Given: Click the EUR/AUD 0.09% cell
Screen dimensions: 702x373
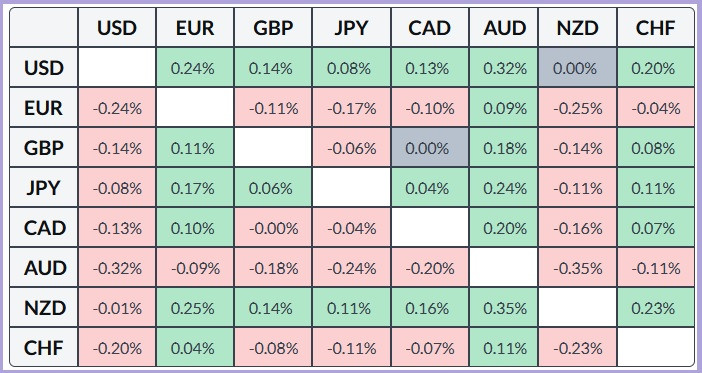Looking at the screenshot, I should coord(504,108).
